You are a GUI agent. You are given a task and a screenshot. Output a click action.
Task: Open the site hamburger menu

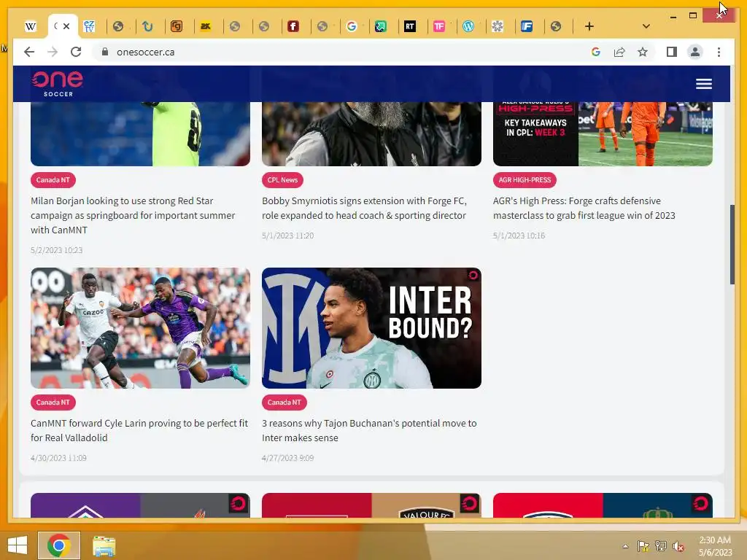pyautogui.click(x=704, y=85)
